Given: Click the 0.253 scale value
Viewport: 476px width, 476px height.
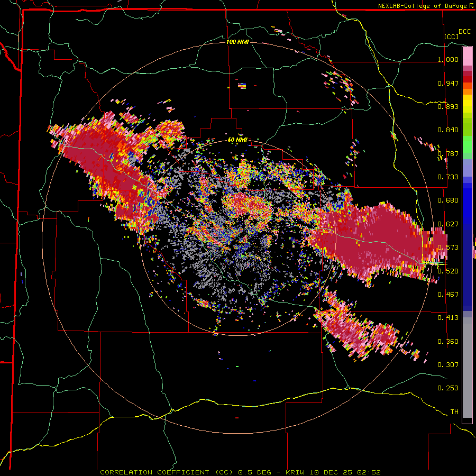Looking at the screenshot, I should (x=448, y=388).
